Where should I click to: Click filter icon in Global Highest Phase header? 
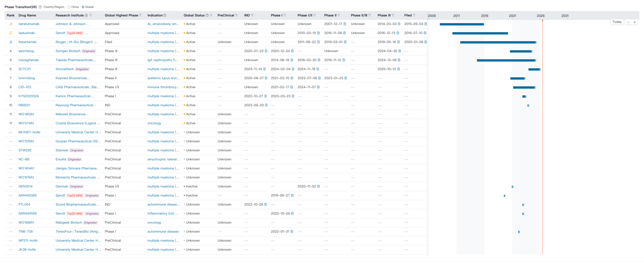(141, 15)
